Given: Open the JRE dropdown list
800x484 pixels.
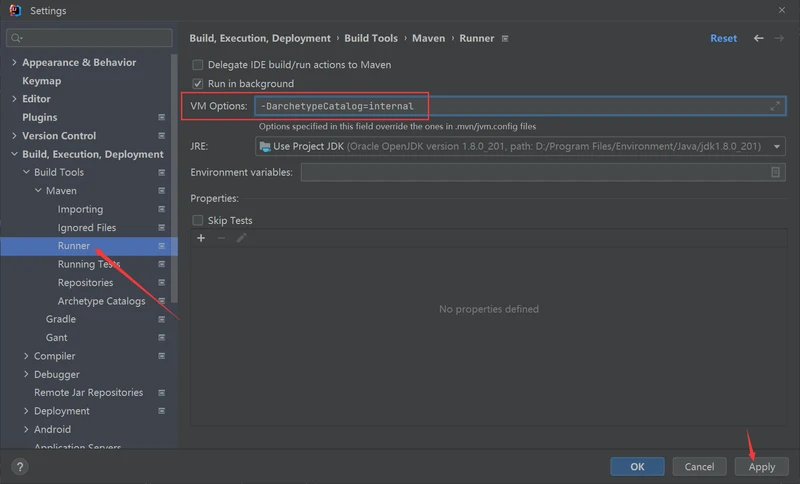Looking at the screenshot, I should (x=777, y=147).
